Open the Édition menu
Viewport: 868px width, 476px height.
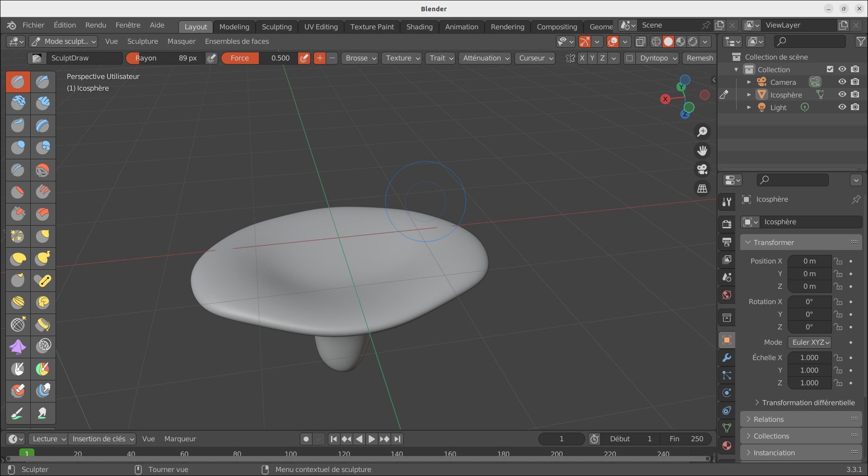click(x=65, y=25)
